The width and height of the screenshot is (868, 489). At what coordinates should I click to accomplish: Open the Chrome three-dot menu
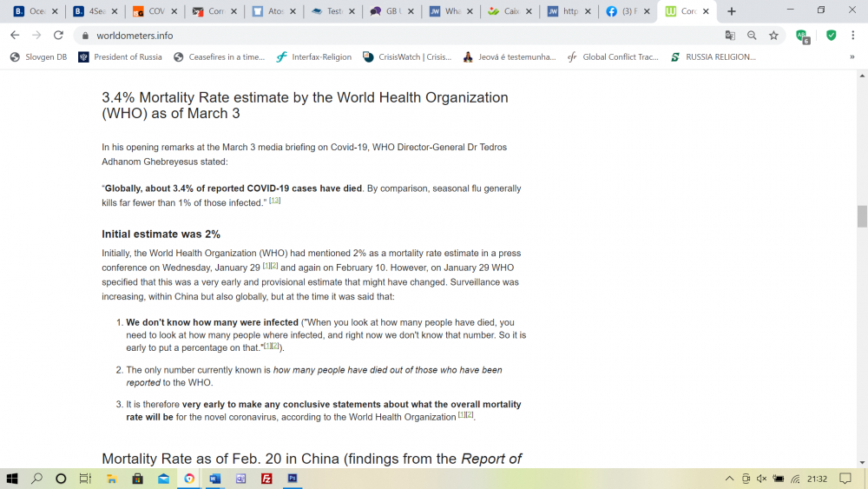point(855,36)
